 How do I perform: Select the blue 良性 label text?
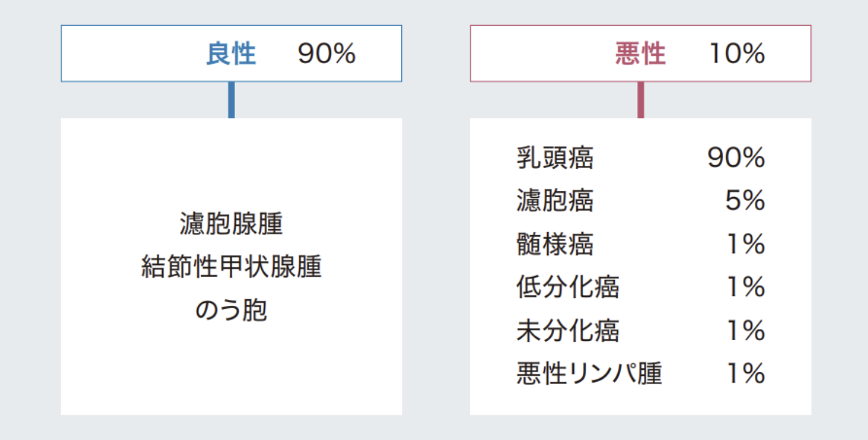[x=231, y=54]
